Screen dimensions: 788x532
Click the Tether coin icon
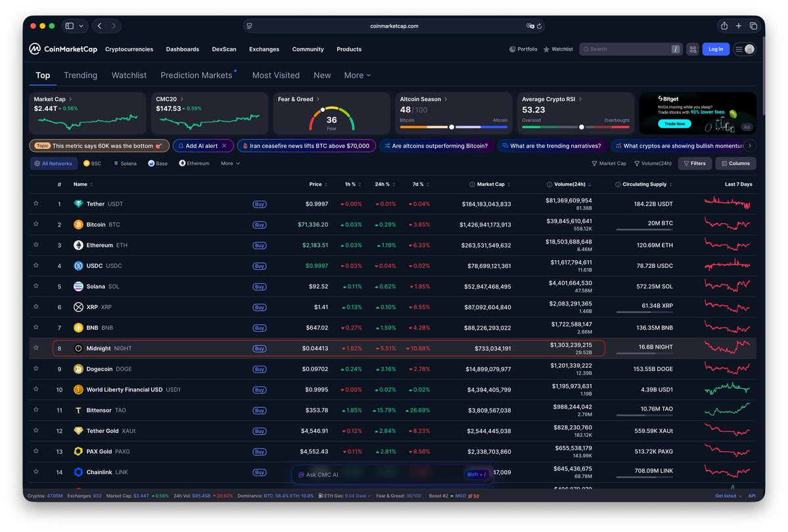tap(78, 204)
